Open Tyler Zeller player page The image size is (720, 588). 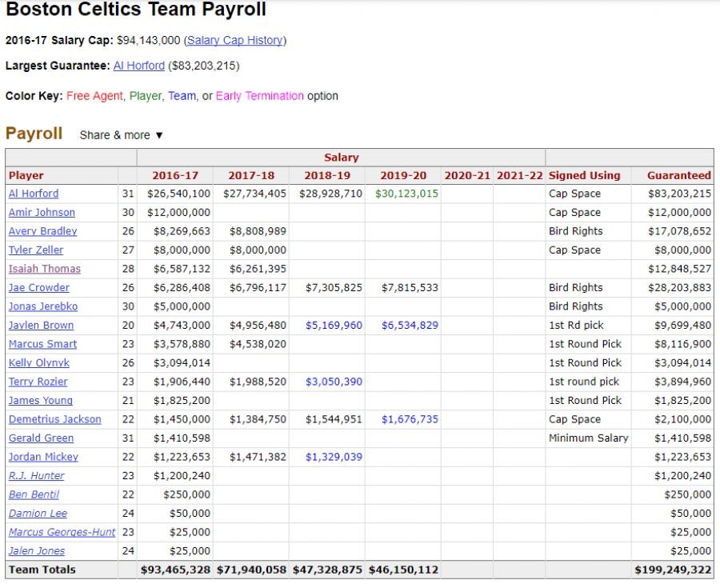[x=36, y=250]
